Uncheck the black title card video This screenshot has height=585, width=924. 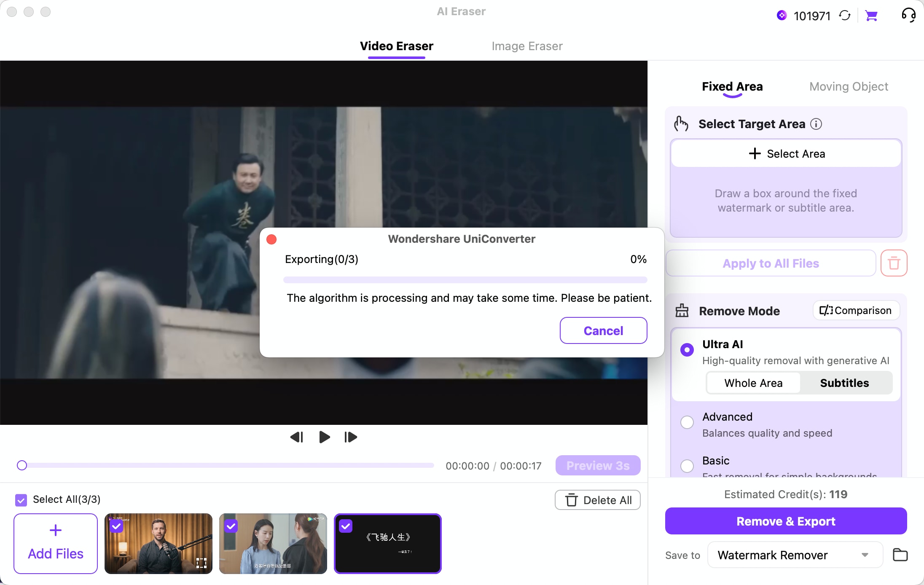pos(346,526)
